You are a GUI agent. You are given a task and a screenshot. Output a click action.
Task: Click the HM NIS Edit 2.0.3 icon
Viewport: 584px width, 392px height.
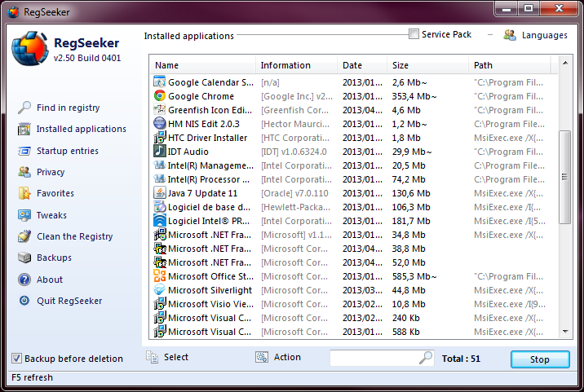pos(159,124)
